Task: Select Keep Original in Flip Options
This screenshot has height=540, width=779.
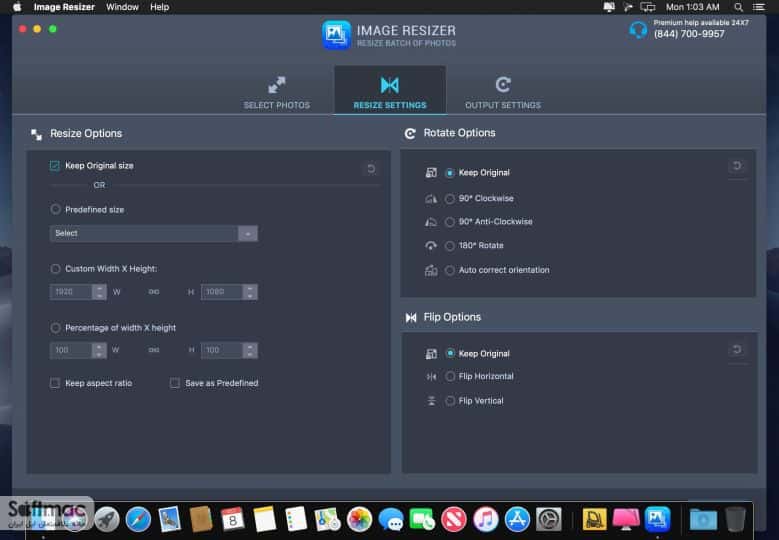Action: click(450, 353)
